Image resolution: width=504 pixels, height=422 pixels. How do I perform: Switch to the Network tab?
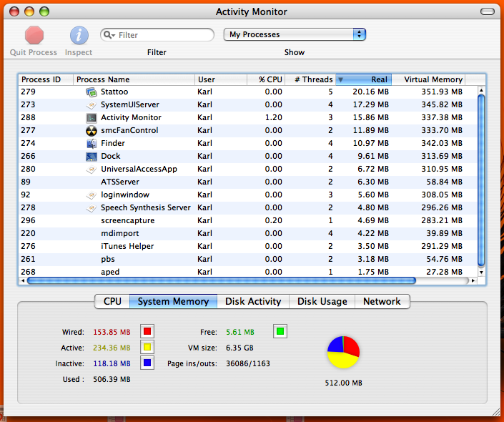click(382, 301)
